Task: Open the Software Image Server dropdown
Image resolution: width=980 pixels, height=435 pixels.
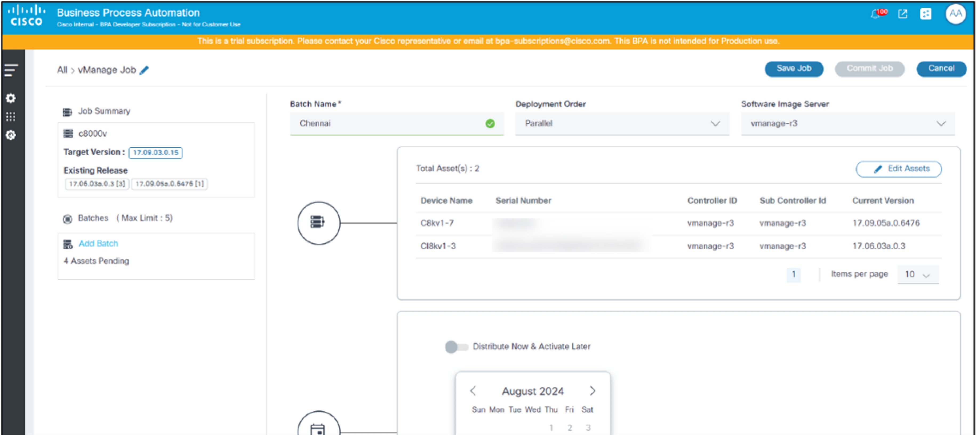Action: (x=848, y=124)
